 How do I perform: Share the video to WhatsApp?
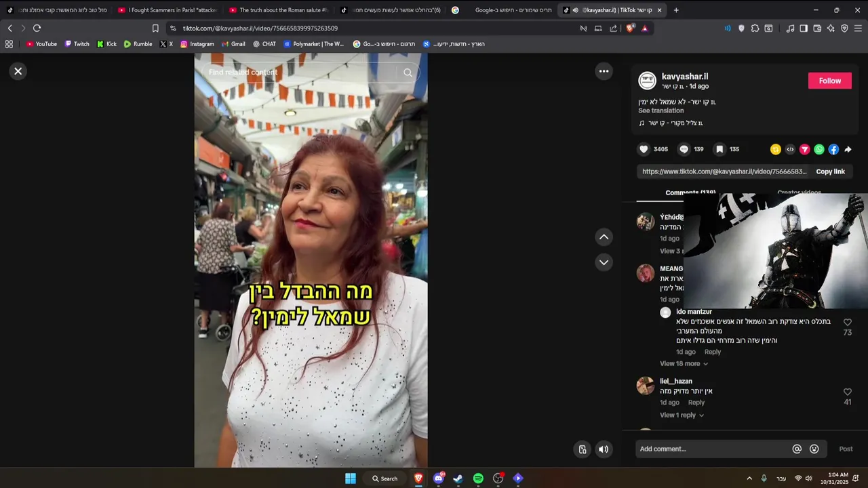coord(819,149)
